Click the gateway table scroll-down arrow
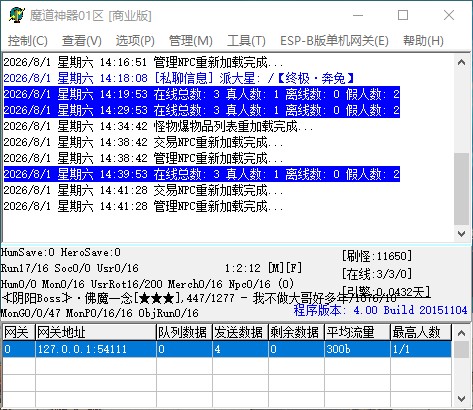Viewport: 473px width, 410px height. pos(462,398)
